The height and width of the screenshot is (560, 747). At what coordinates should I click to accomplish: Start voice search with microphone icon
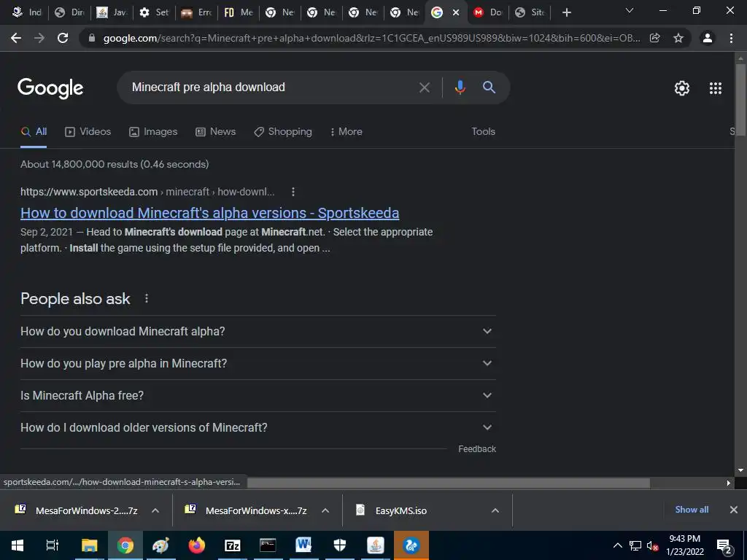[x=460, y=87]
